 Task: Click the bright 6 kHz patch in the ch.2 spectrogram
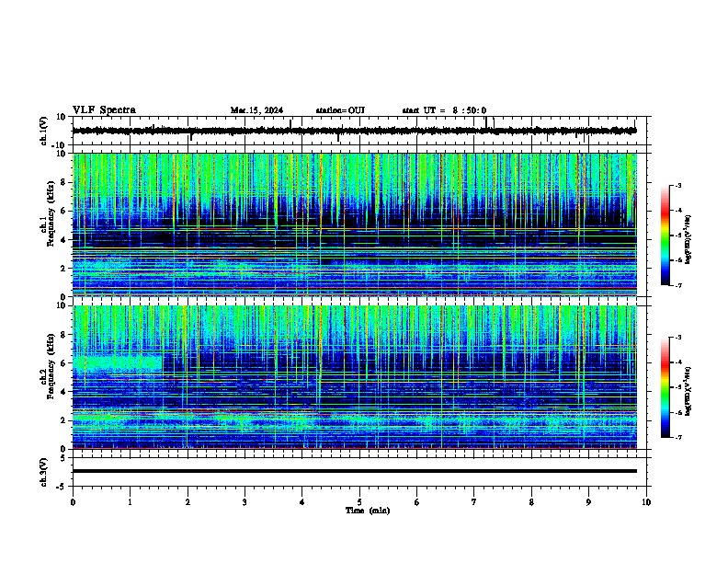119,363
